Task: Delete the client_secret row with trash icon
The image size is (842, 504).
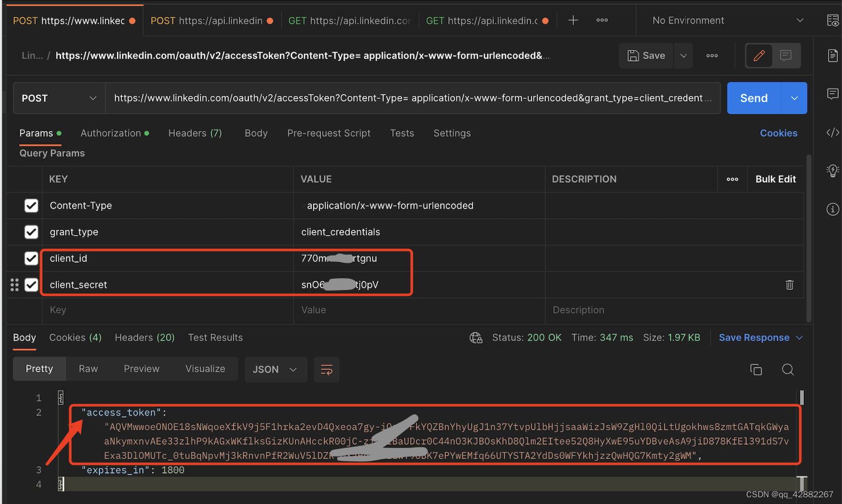Action: tap(790, 284)
